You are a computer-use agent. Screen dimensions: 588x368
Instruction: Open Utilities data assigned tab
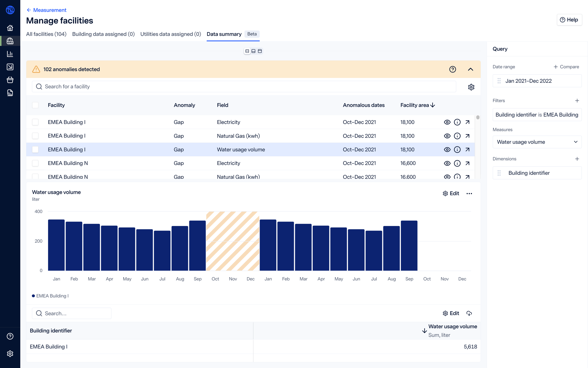coord(171,34)
